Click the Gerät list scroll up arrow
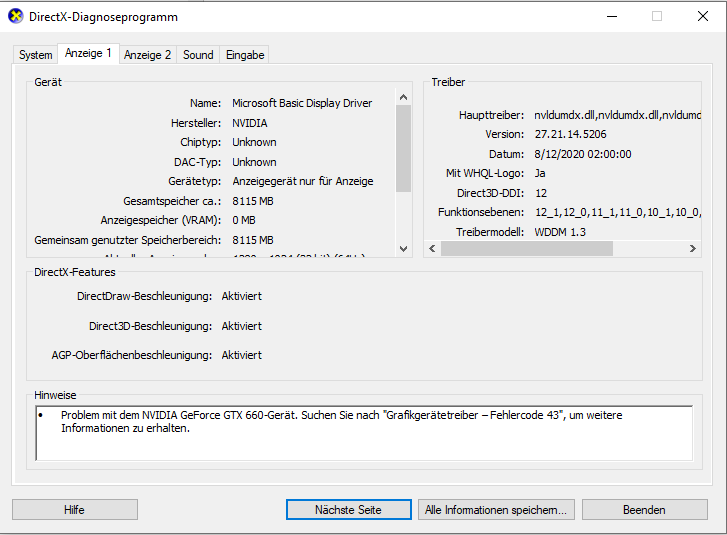The width and height of the screenshot is (727, 535). (x=403, y=97)
